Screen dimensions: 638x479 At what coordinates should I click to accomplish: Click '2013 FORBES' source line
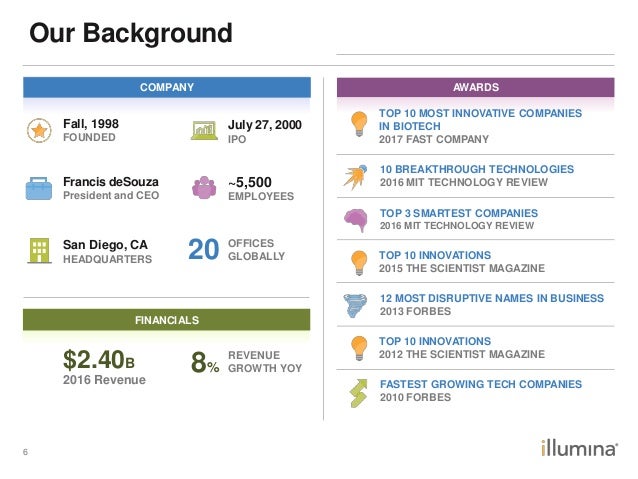click(415, 311)
